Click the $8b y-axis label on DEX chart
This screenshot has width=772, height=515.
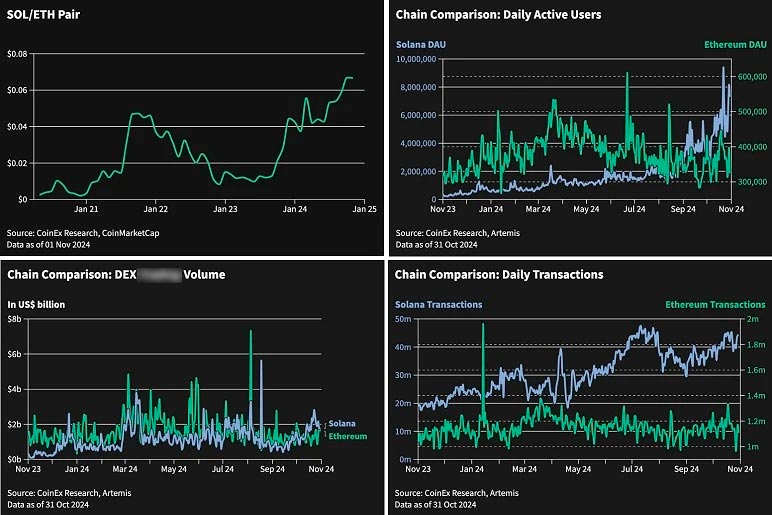15,318
